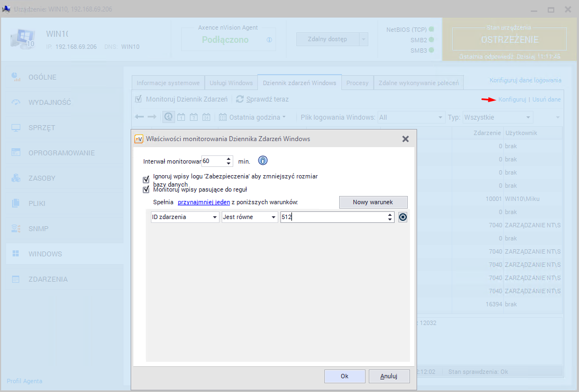The height and width of the screenshot is (392, 579).
Task: Expand the 'Jest równe' operator dropdown
Action: pos(250,217)
